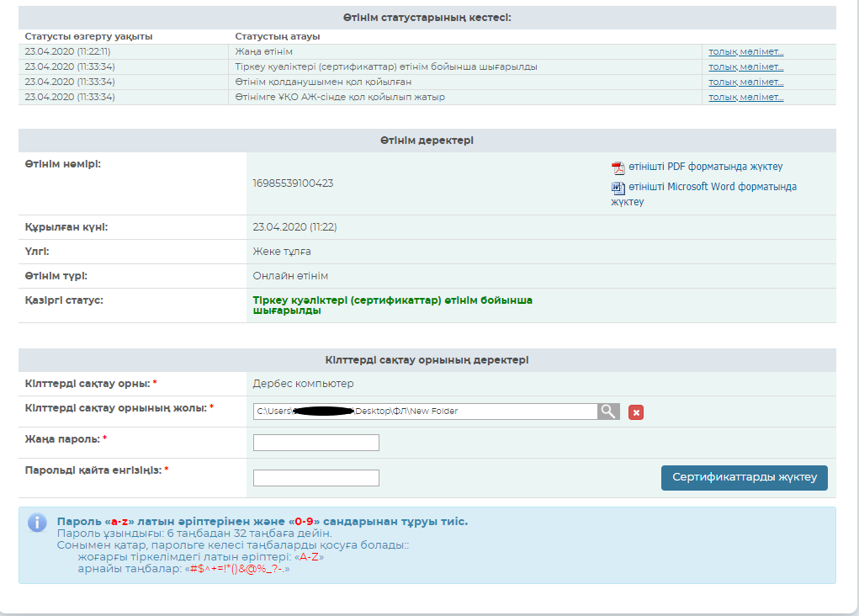859x616 pixels.
Task: Open 'толық мәлімет...' for ҰКО АЖ-сінде row
Action: coord(745,97)
